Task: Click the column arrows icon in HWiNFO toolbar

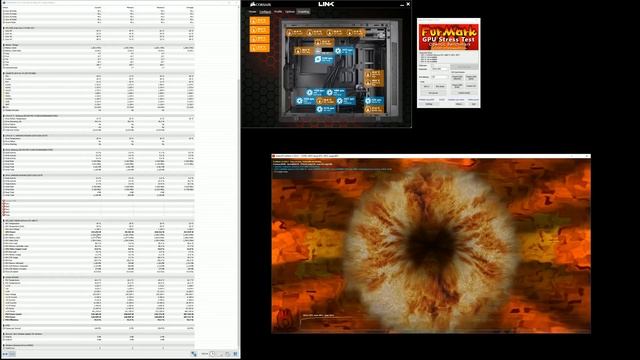Action: (x=5, y=354)
